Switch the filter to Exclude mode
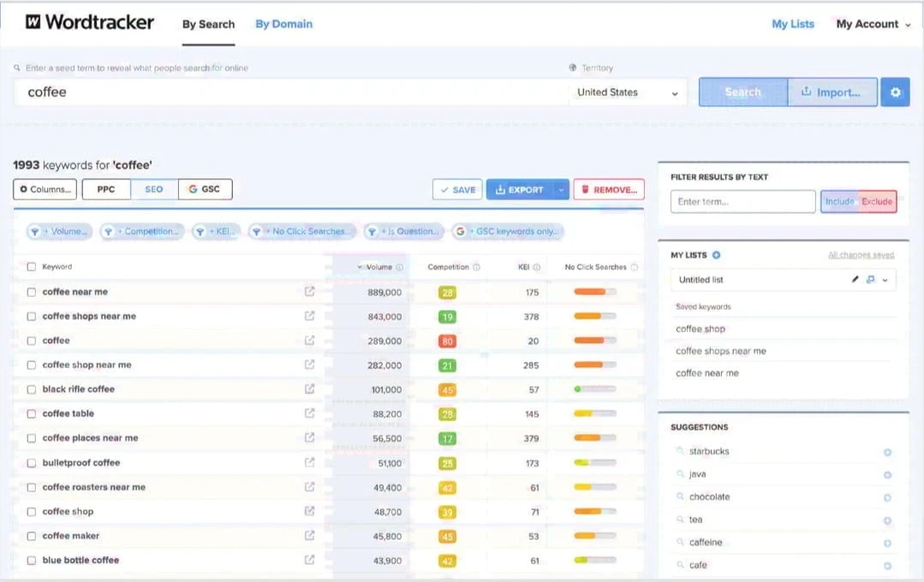Image resolution: width=924 pixels, height=582 pixels. [x=879, y=202]
